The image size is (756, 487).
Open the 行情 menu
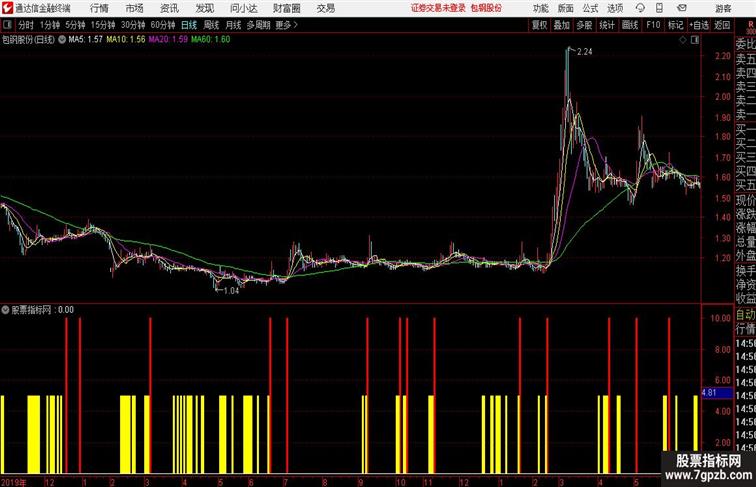99,8
